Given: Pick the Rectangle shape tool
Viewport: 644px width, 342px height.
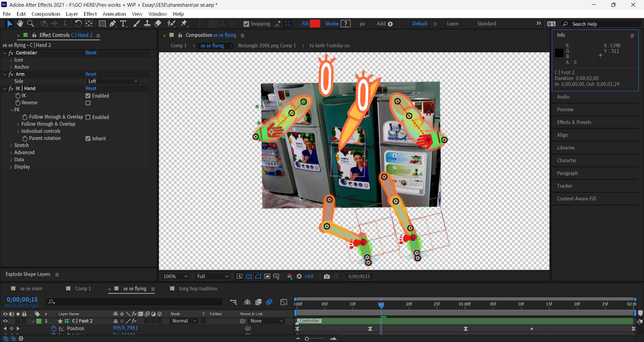Looking at the screenshot, I should click(102, 23).
